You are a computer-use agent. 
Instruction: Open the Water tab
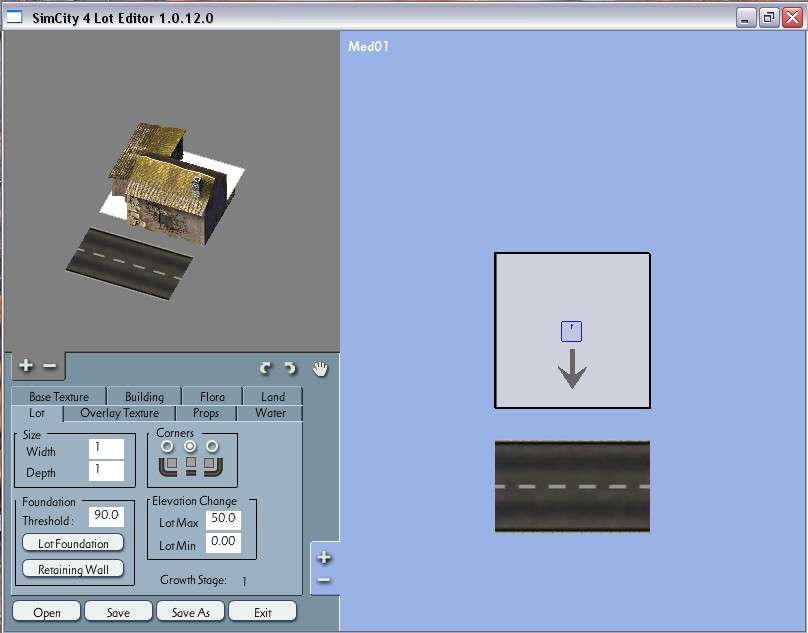[x=271, y=413]
